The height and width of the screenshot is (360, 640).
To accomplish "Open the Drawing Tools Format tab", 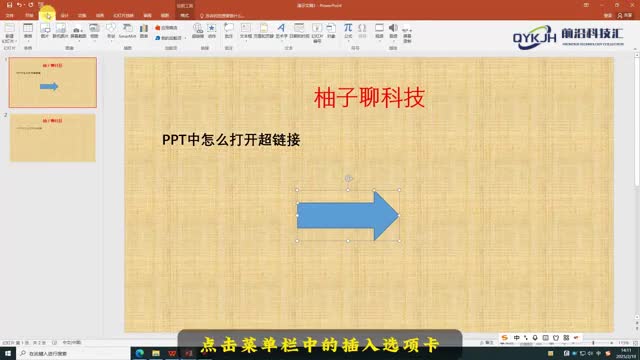I will tap(185, 16).
